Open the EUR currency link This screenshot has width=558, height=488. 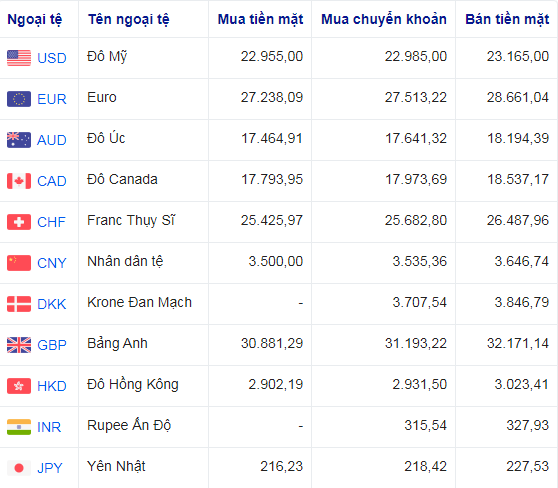click(52, 99)
